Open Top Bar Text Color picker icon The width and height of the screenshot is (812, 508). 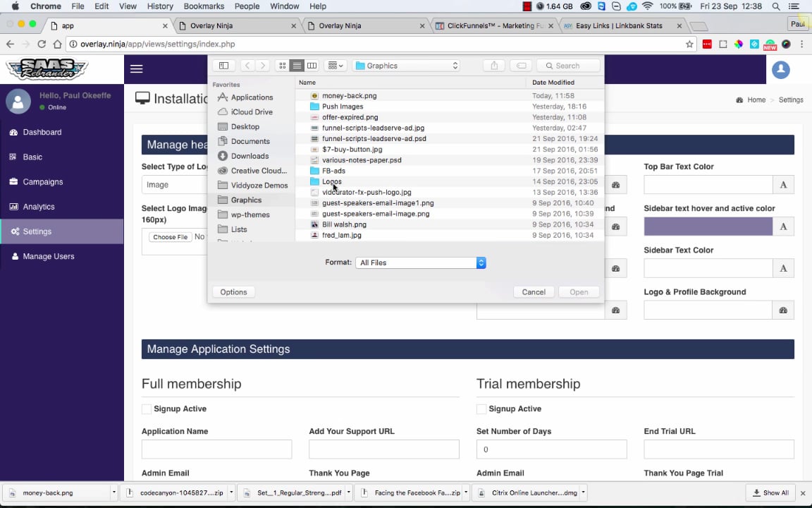783,185
